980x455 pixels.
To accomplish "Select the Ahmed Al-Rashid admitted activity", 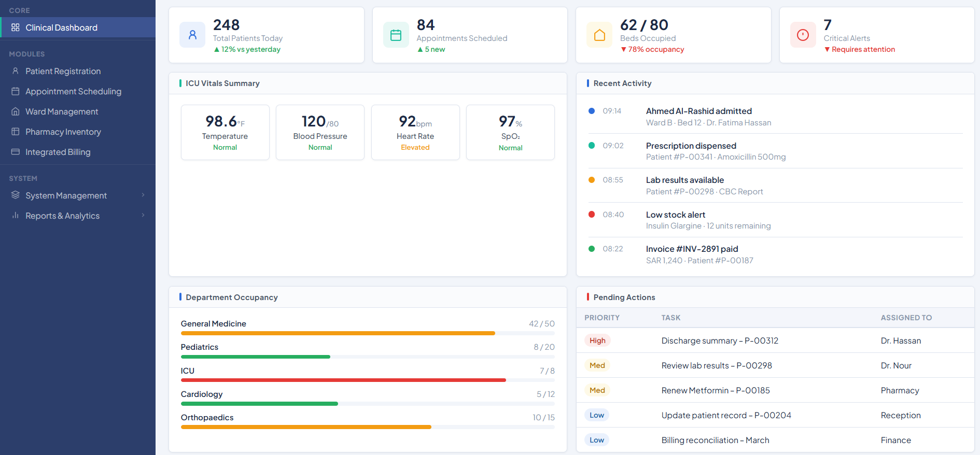I will 698,111.
